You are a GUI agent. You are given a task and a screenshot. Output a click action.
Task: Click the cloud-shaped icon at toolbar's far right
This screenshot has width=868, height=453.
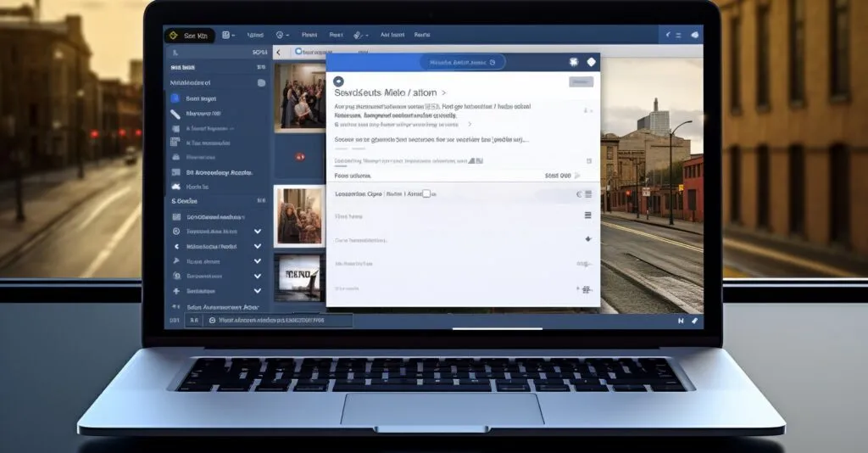tap(695, 35)
